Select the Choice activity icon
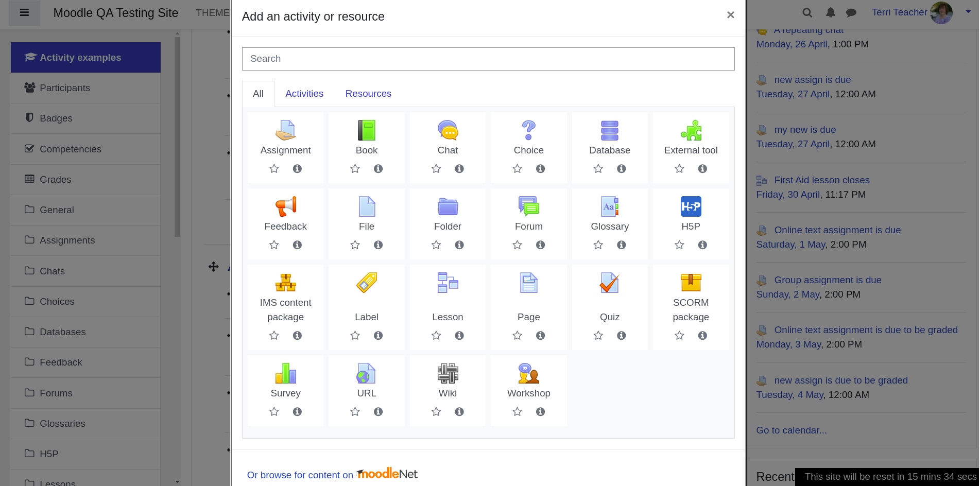This screenshot has width=980, height=486. click(528, 130)
